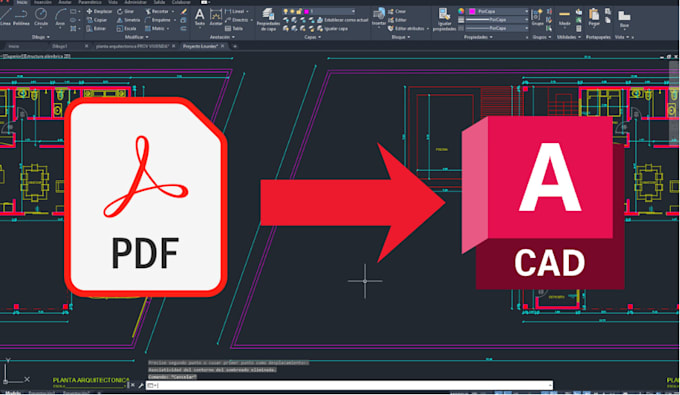Close the command line window
The width and height of the screenshot is (680, 395).
coord(133,385)
